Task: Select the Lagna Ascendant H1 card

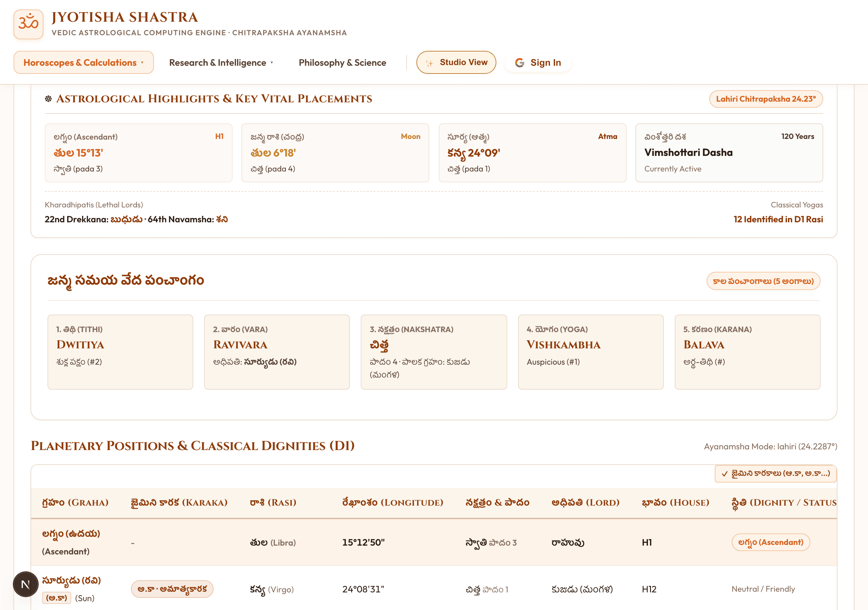Action: (x=138, y=153)
